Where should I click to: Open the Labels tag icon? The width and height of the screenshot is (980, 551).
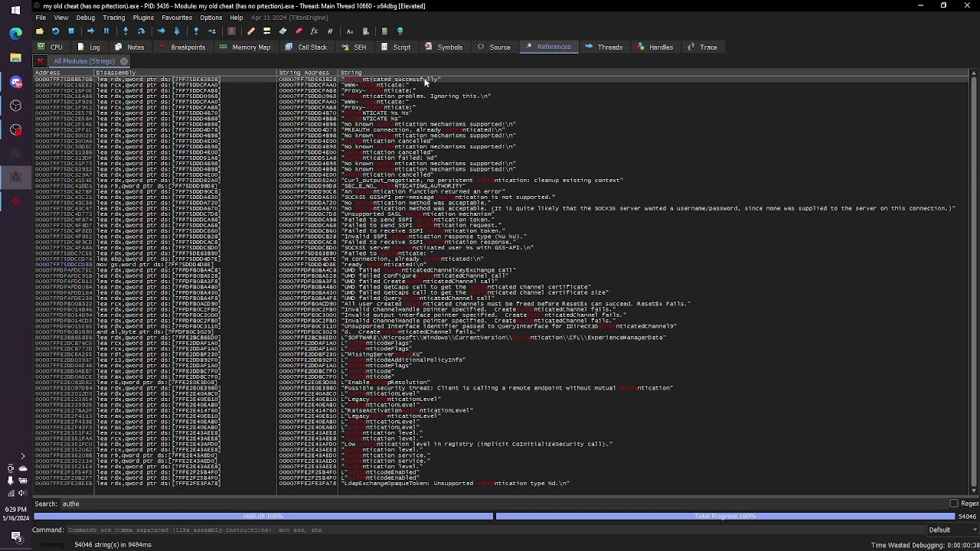[283, 31]
